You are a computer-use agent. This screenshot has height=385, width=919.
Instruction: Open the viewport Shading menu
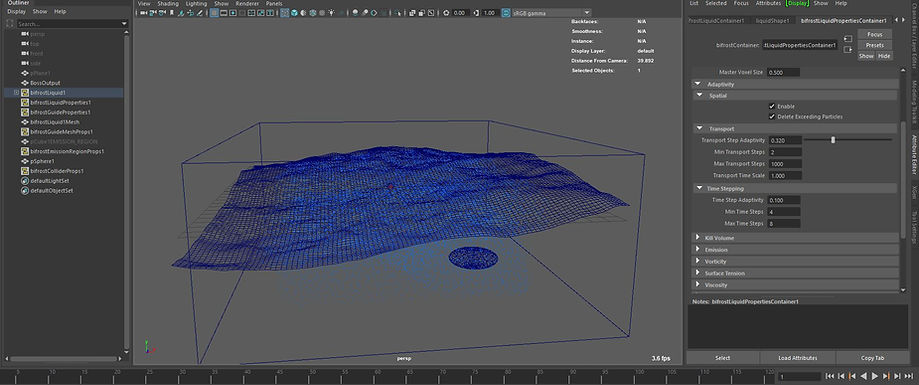[x=168, y=4]
